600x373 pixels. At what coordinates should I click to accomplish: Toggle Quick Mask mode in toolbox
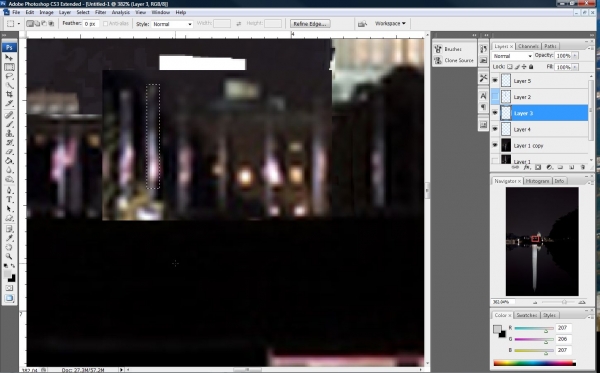tap(9, 288)
